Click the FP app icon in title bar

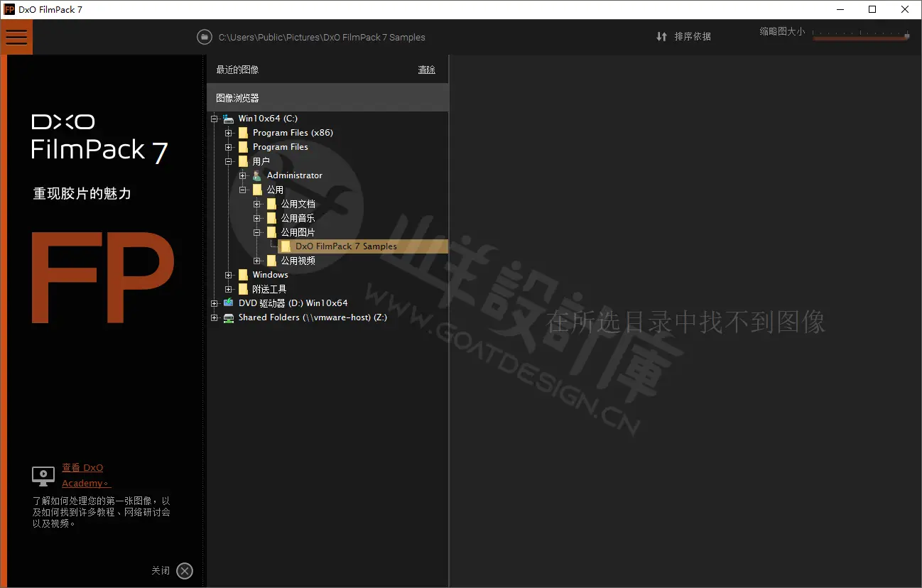[x=9, y=9]
